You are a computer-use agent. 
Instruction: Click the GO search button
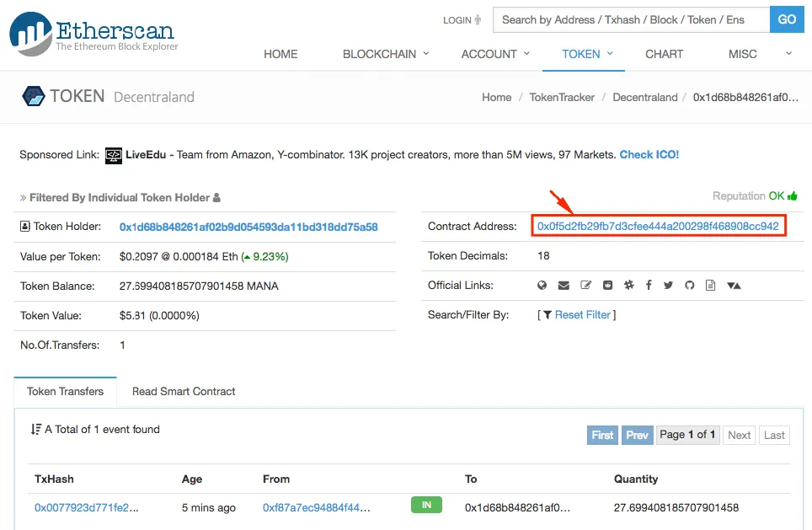pos(787,19)
